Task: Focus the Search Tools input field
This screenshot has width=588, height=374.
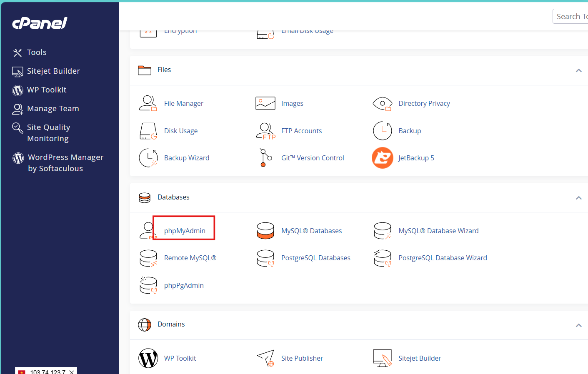Action: [x=570, y=16]
